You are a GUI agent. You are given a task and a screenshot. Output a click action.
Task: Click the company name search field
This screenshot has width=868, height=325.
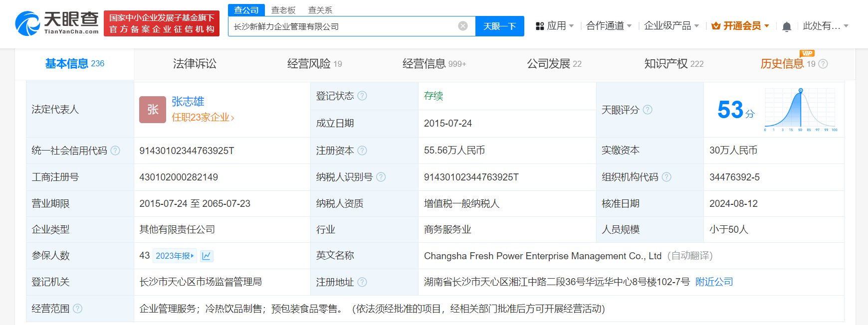[344, 26]
